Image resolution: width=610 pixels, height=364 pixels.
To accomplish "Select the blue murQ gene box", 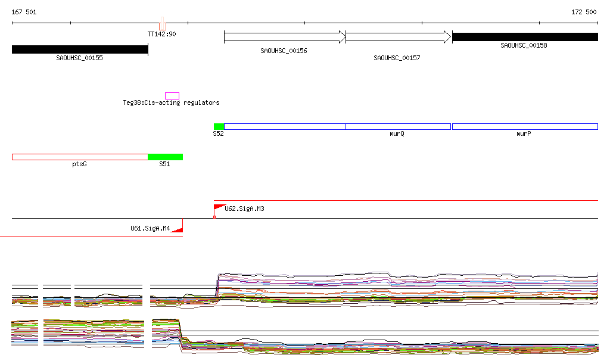I will (399, 126).
